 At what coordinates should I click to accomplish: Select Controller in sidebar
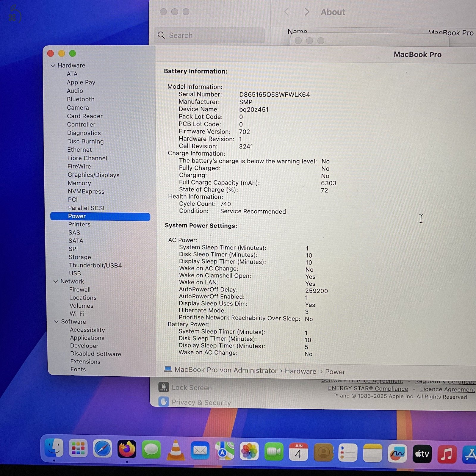tap(81, 124)
